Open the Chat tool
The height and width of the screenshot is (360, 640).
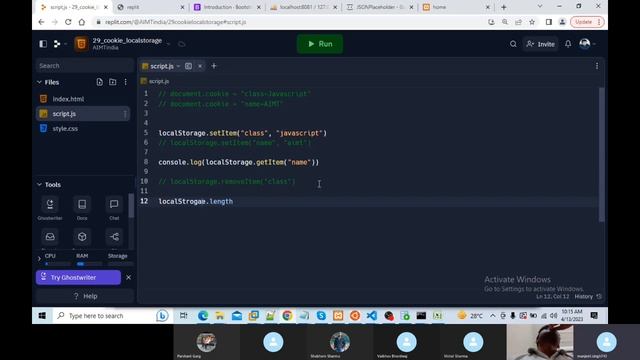click(114, 208)
